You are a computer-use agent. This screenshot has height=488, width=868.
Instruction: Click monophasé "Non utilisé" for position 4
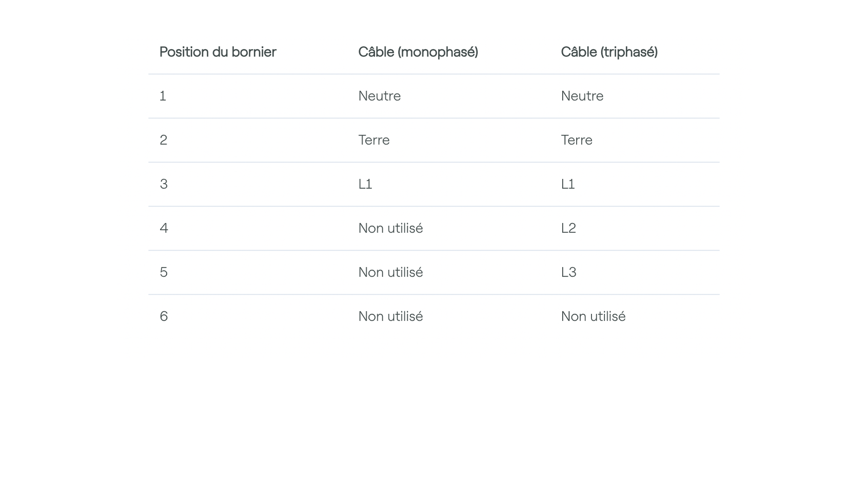click(390, 228)
